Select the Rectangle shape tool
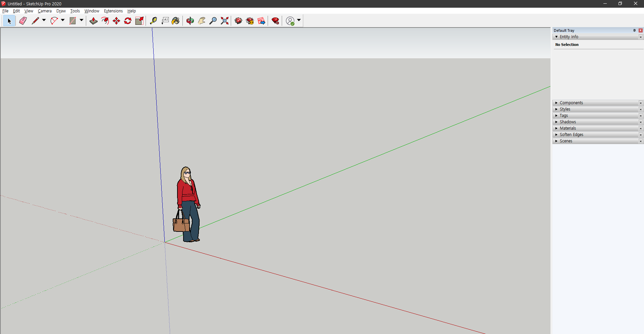 coord(73,21)
